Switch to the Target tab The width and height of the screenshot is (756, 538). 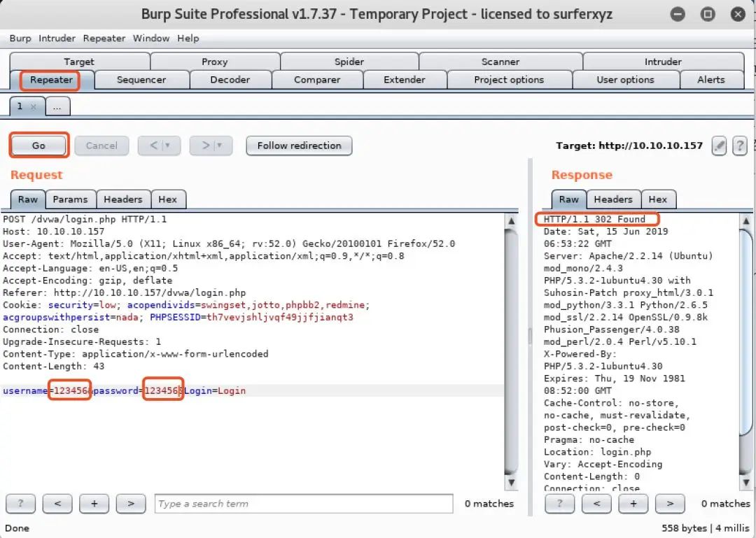[x=80, y=62]
